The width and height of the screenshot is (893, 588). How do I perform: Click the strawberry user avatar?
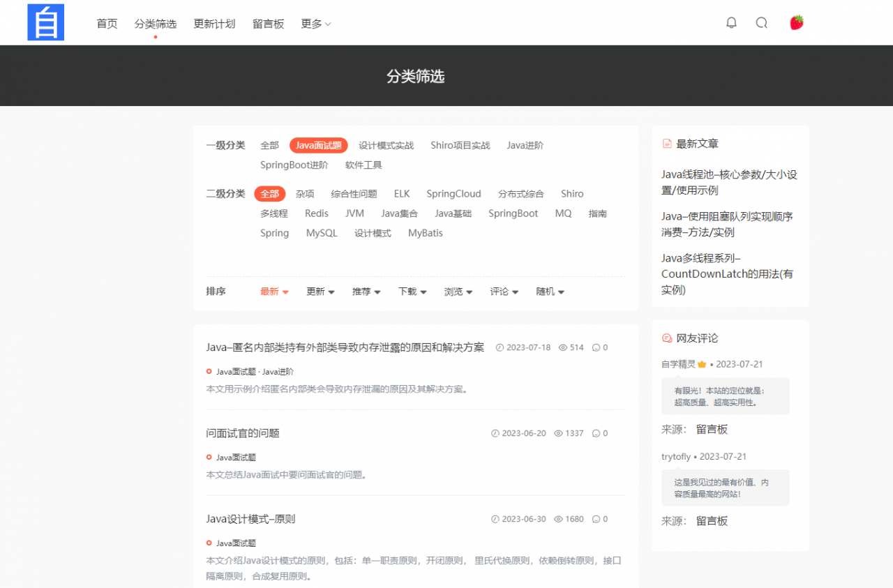[796, 22]
